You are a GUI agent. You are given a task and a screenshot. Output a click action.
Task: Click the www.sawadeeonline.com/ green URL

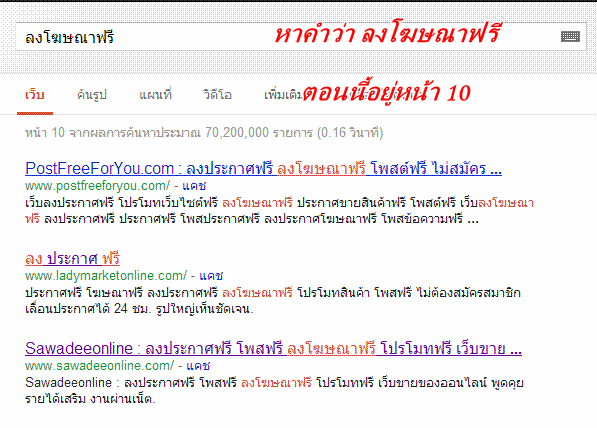click(x=100, y=366)
